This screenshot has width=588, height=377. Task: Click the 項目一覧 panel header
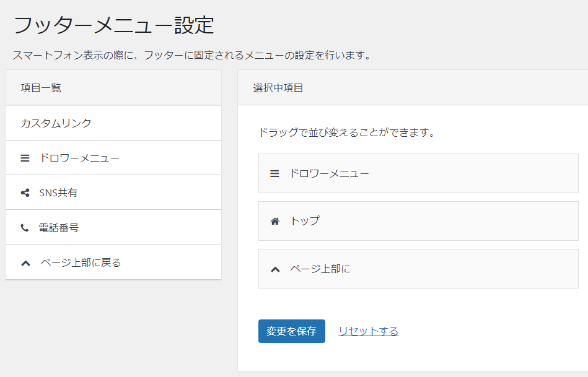click(41, 88)
